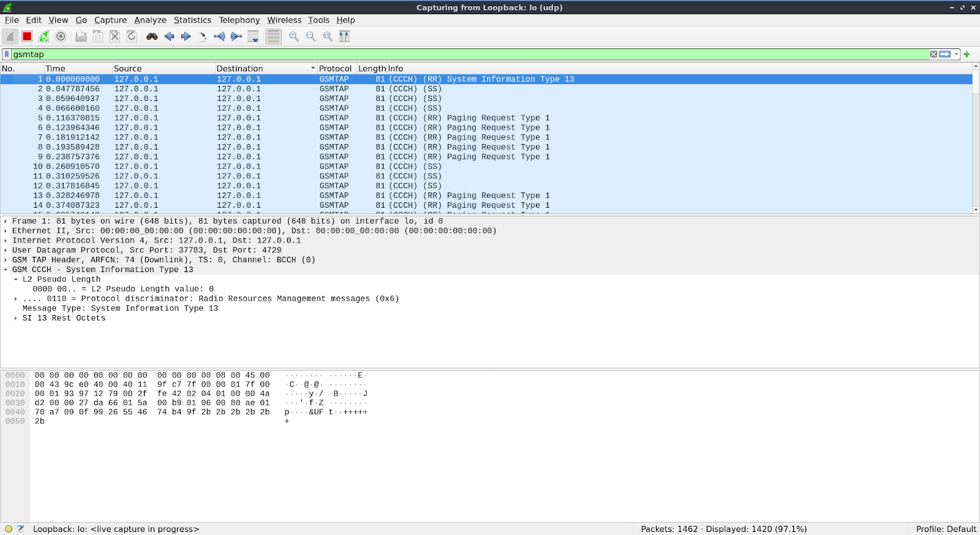Screen dimensions: 980x535
Task: Restart the current capture
Action: point(44,37)
